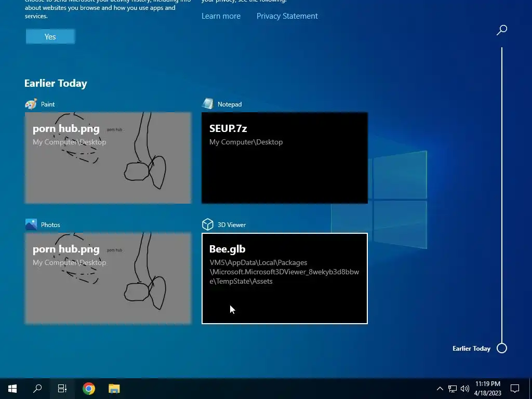
Task: Open the volume speaker tray icon
Action: 465,389
